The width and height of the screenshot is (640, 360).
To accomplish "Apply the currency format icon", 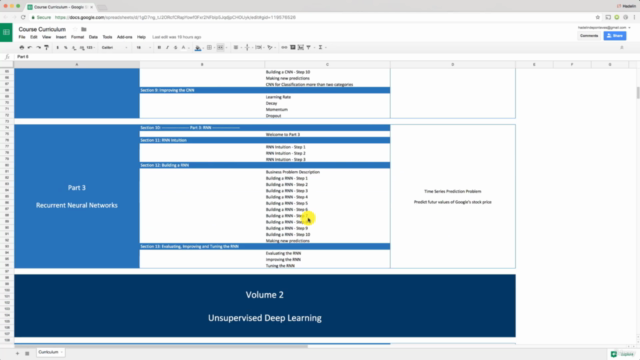I will click(x=58, y=47).
